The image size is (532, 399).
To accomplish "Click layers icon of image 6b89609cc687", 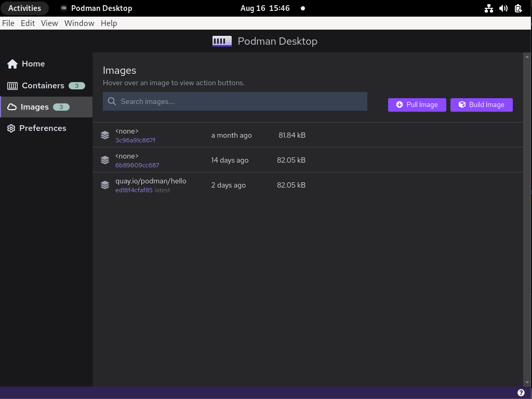I will [105, 160].
